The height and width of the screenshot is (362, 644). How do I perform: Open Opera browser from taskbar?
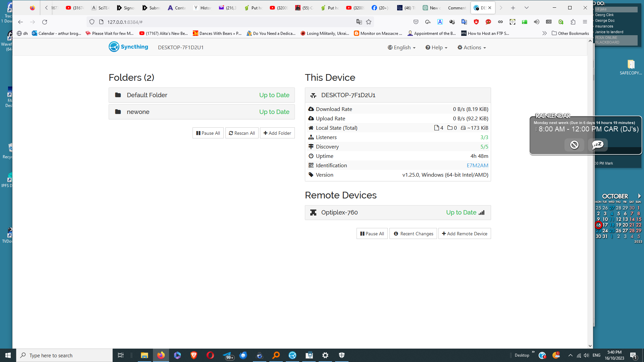pos(210,355)
